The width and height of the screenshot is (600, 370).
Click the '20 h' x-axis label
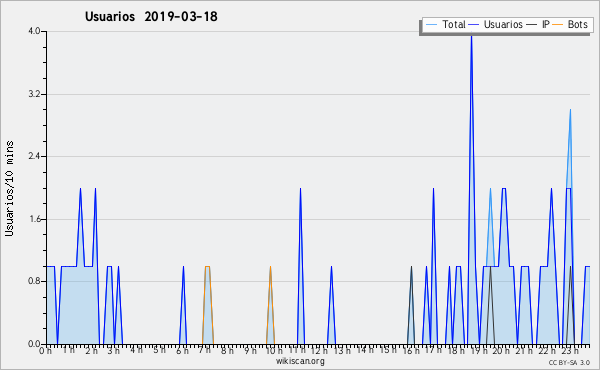501,350
